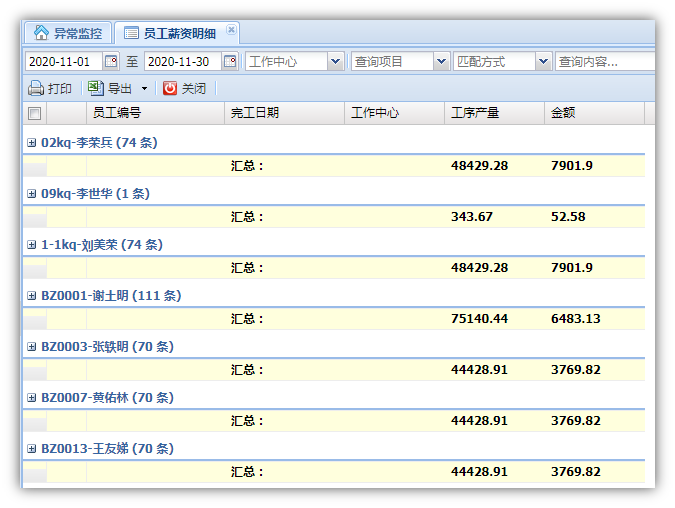Viewport: 675px width, 508px height.
Task: Select group title BZ0007-黄佑林 (70 条)
Action: (107, 398)
